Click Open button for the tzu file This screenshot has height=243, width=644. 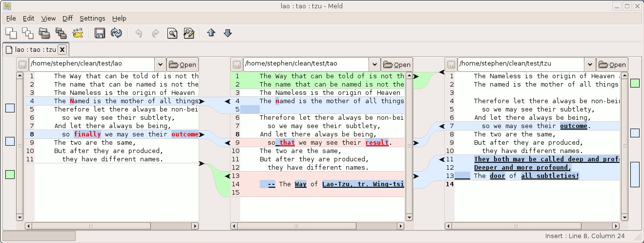coord(612,65)
